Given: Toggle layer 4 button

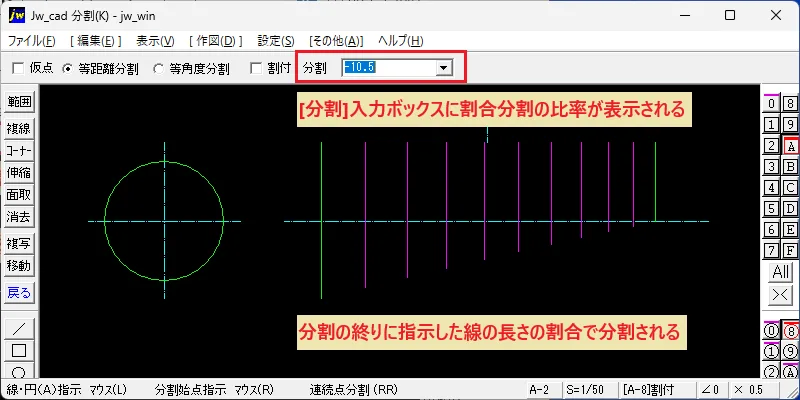Looking at the screenshot, I should coord(771,188).
